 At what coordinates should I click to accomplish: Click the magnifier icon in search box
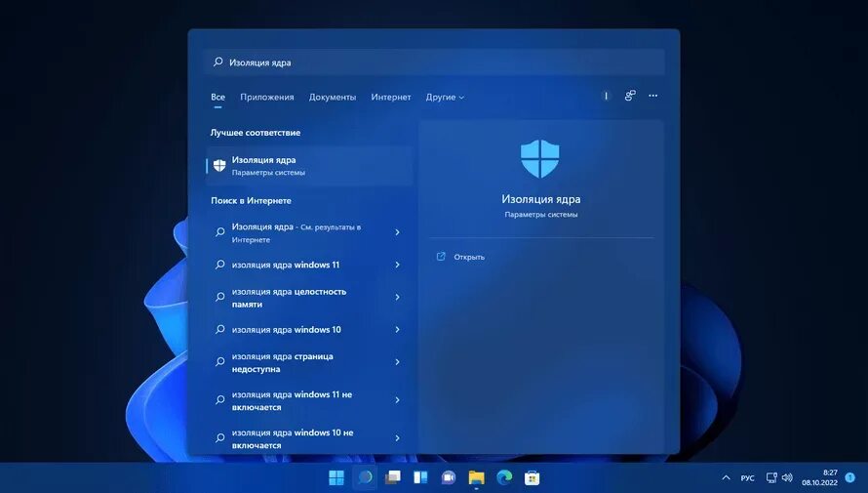(x=218, y=62)
